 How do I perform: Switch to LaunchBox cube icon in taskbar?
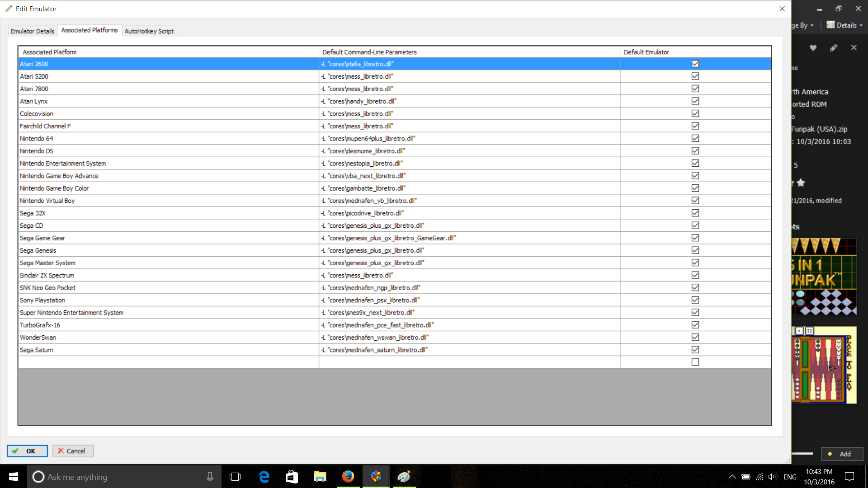pyautogui.click(x=376, y=477)
